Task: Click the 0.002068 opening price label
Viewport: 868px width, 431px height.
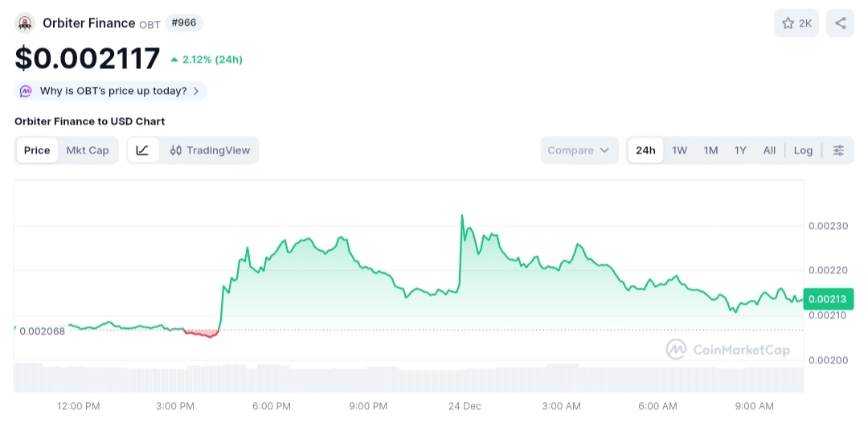Action: coord(42,331)
